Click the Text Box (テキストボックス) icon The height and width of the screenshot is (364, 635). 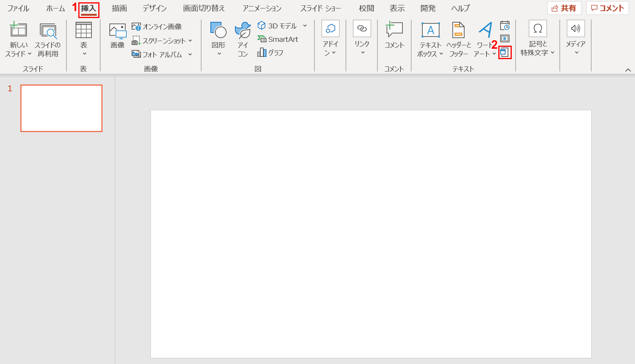[430, 31]
